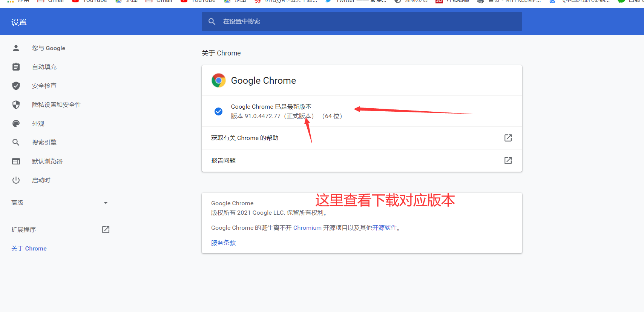644x312 pixels.
Task: Open the 服务条款 link
Action: [x=223, y=243]
